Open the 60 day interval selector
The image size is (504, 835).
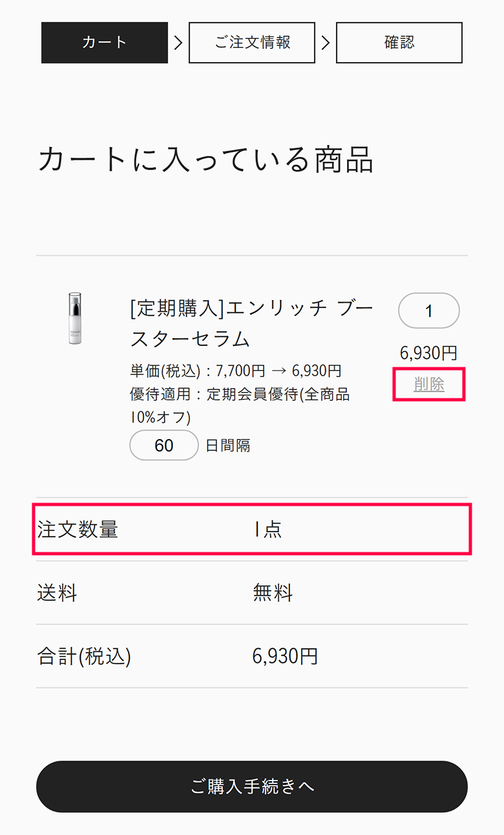[164, 445]
